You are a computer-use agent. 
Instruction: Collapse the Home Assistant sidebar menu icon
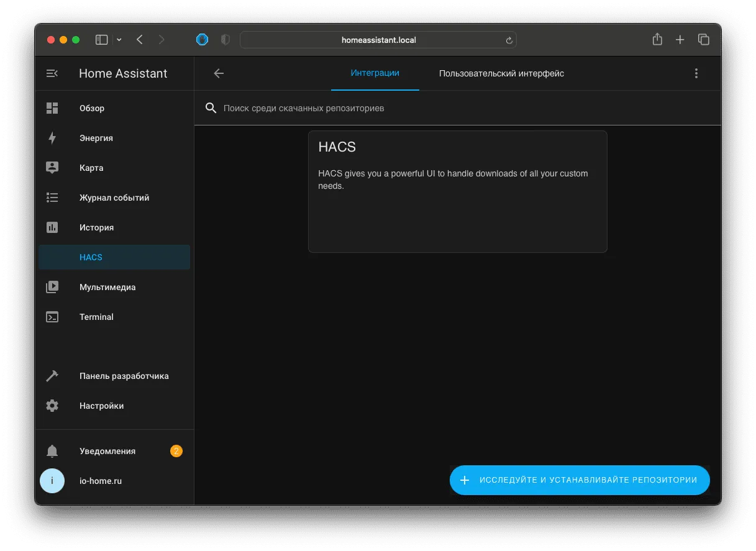(x=52, y=73)
